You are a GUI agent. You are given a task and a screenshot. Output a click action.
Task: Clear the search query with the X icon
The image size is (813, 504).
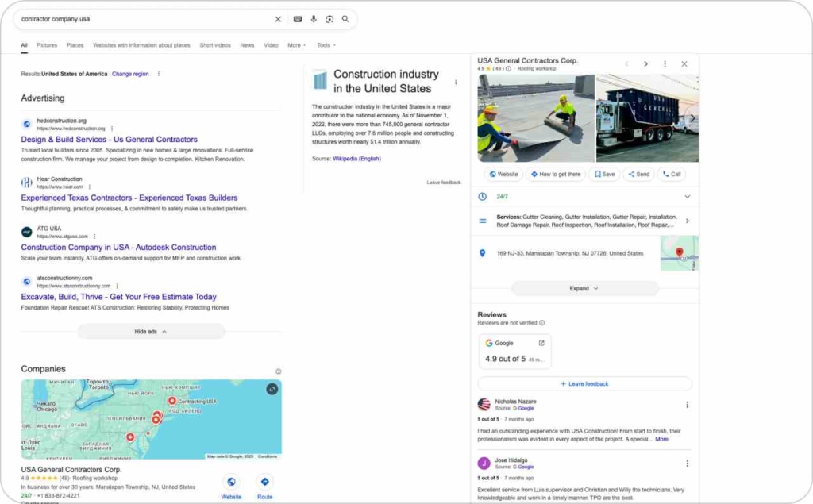tap(278, 19)
